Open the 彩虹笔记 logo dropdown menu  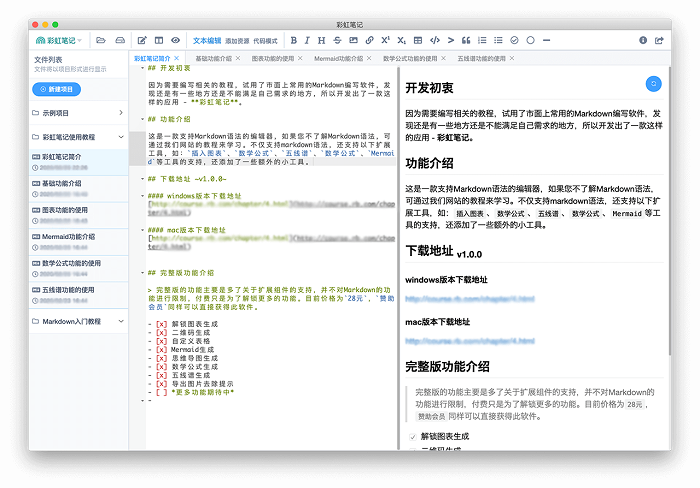[x=58, y=40]
